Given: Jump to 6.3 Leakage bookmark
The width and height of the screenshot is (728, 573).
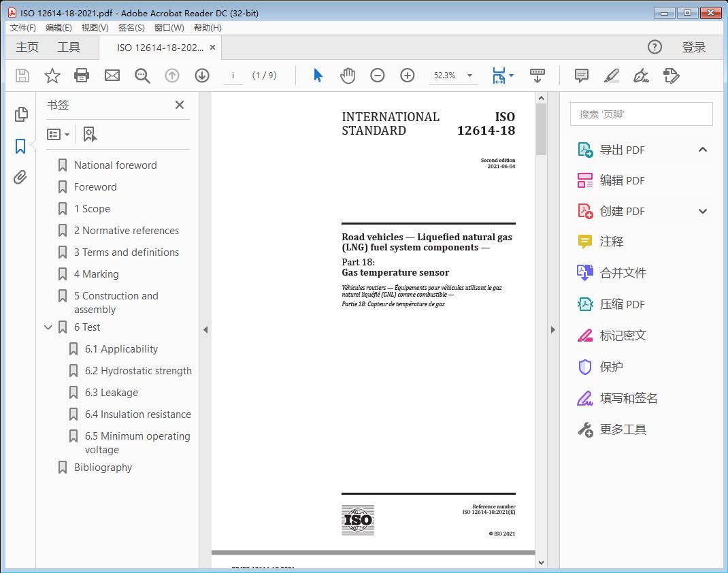Looking at the screenshot, I should [x=111, y=393].
